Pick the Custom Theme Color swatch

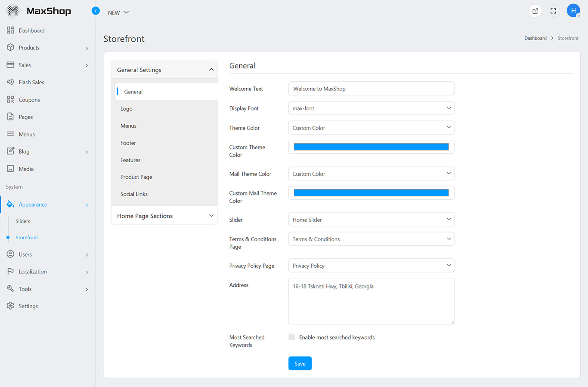tap(371, 147)
